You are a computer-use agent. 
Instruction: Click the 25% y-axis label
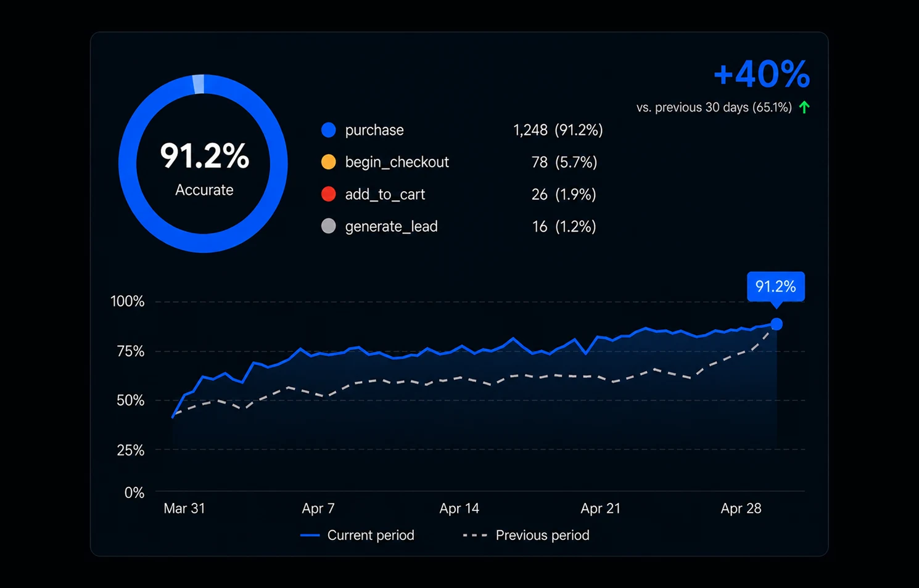130,450
